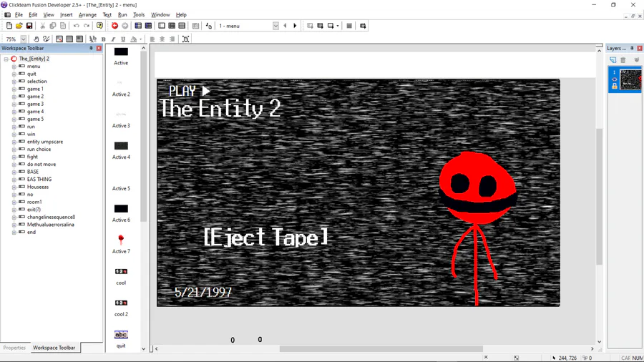Image resolution: width=644 pixels, height=362 pixels.
Task: Click the Open folder icon
Action: (19, 26)
